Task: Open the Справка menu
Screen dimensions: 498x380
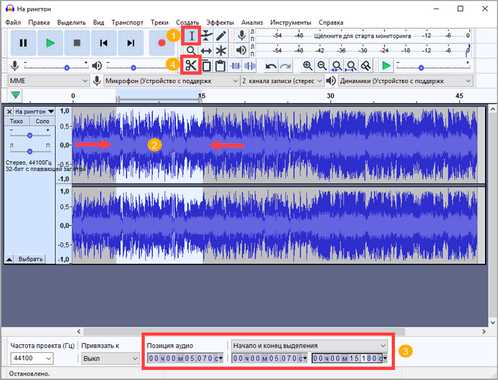Action: [331, 22]
